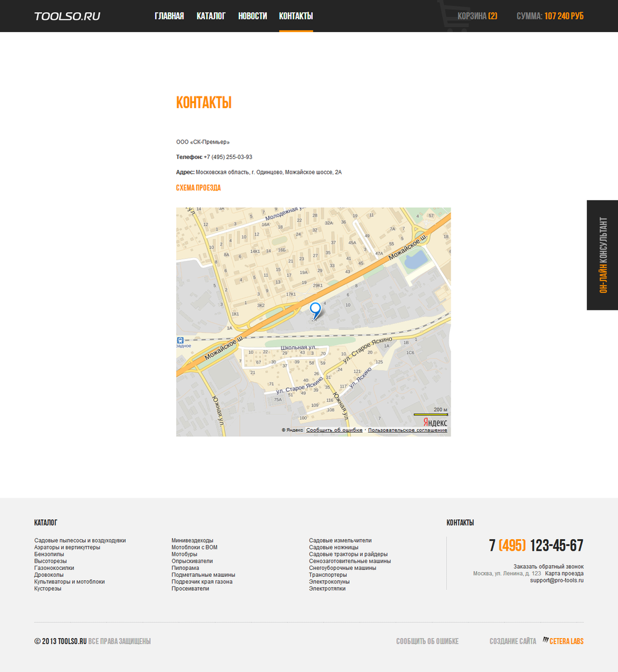Select Снегоуборочные машины link
Image resolution: width=618 pixels, height=672 pixels.
click(x=342, y=568)
